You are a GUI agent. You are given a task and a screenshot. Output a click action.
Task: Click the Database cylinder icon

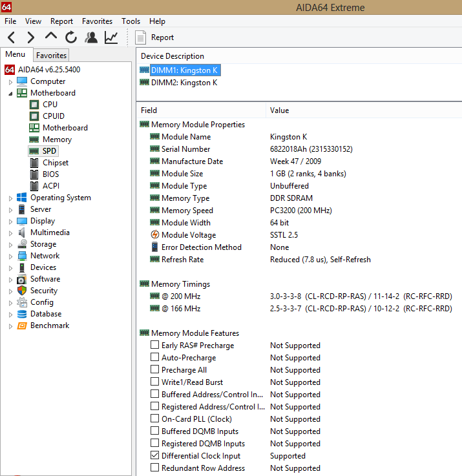pyautogui.click(x=22, y=314)
